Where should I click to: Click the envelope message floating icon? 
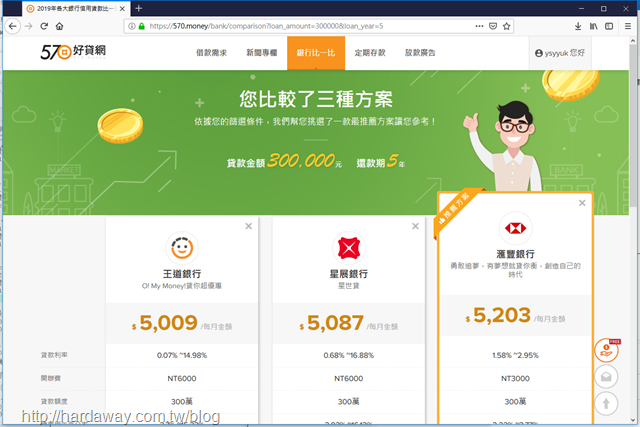point(606,376)
